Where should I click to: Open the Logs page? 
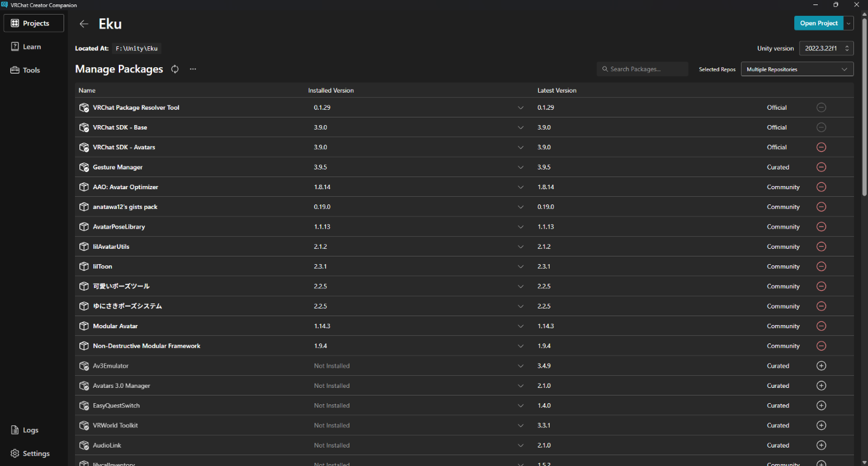(x=34, y=430)
